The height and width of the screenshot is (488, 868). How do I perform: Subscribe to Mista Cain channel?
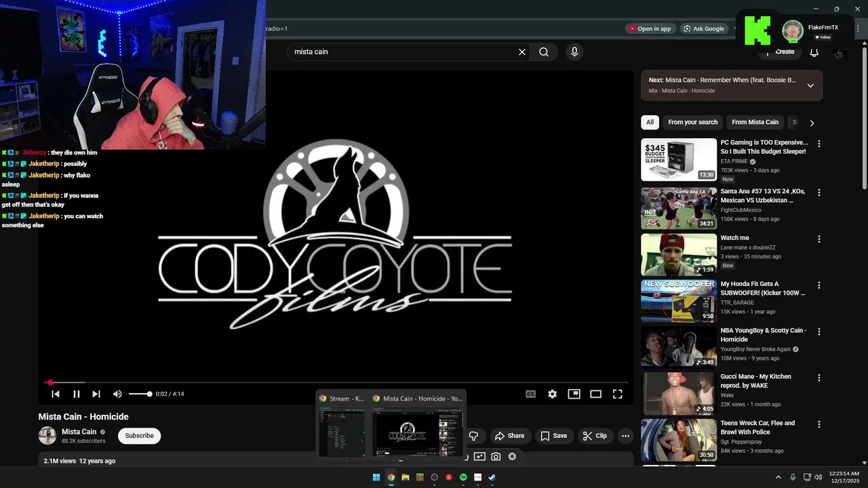139,436
